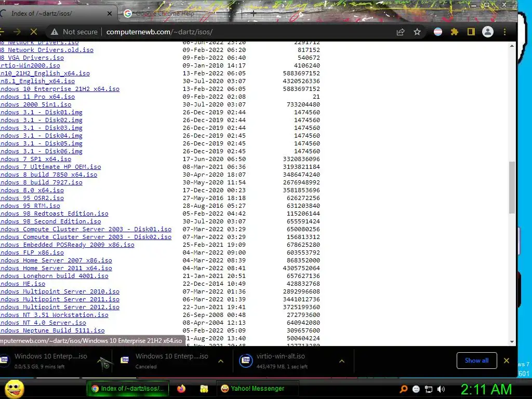
Task: Open the striped flag extension icon
Action: pyautogui.click(x=437, y=32)
